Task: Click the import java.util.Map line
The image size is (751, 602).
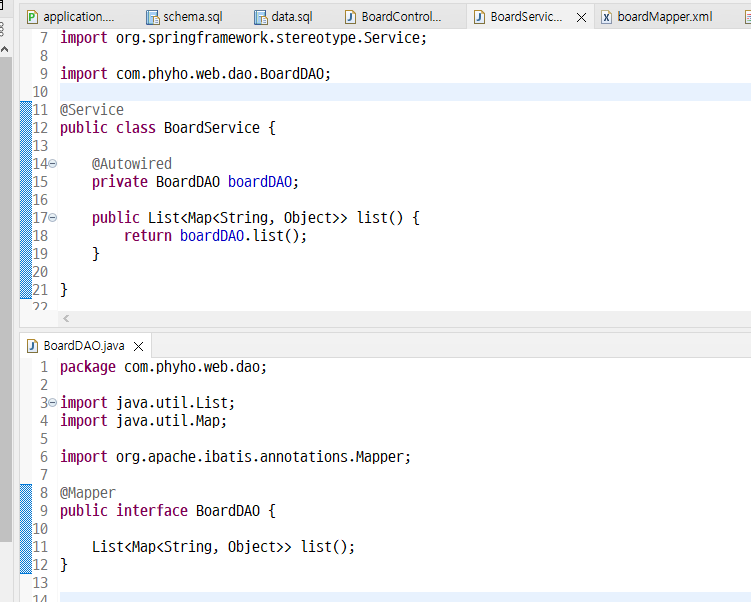Action: pyautogui.click(x=143, y=421)
